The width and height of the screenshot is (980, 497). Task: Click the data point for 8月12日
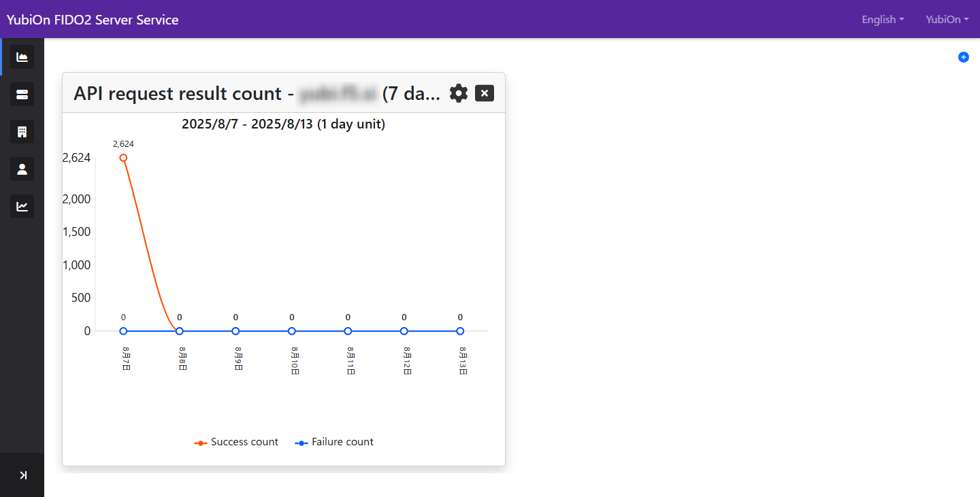404,331
